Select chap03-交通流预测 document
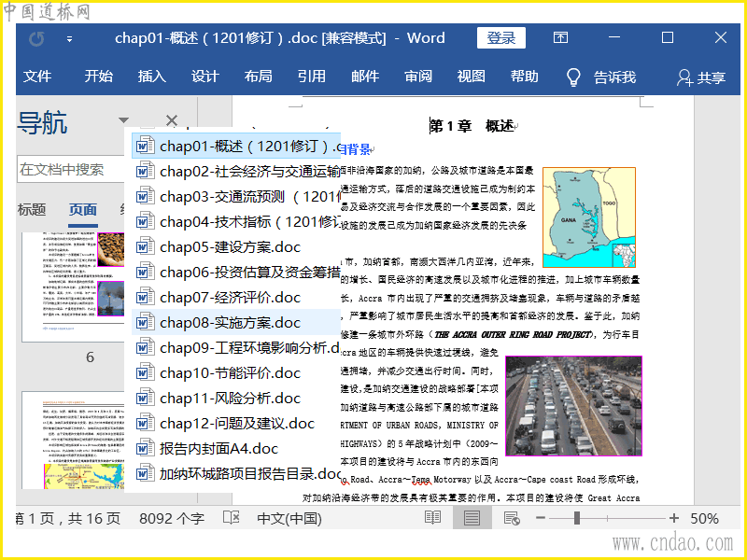Screen dimensions: 747x560 click(236, 196)
